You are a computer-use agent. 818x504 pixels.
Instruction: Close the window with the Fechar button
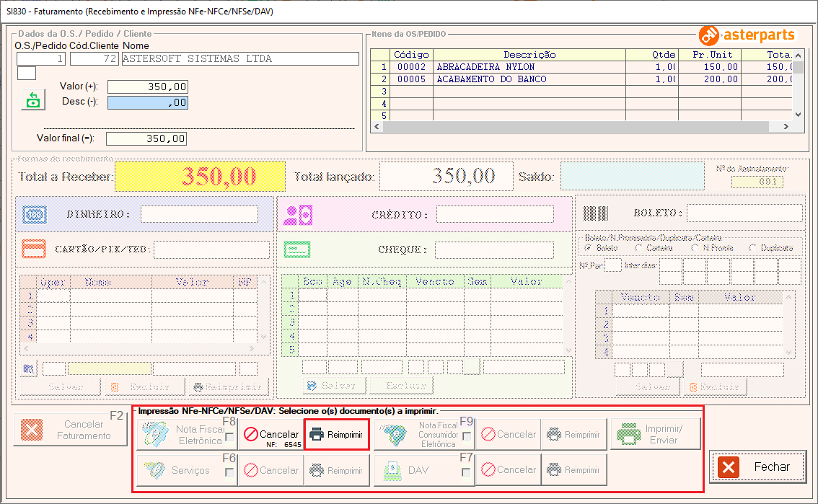[757, 467]
